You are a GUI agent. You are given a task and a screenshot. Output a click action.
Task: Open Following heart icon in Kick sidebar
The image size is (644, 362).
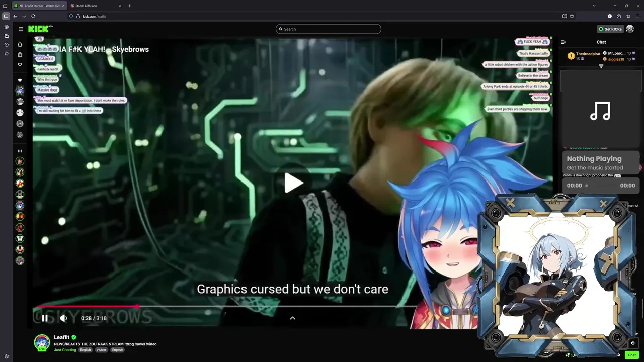(x=20, y=64)
